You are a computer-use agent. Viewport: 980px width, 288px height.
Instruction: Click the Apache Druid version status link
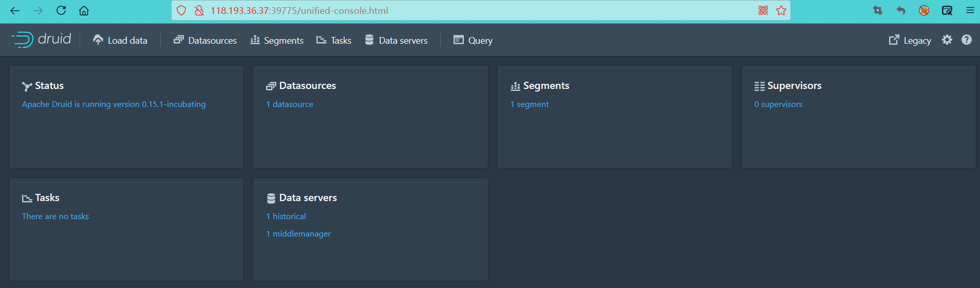(x=114, y=104)
